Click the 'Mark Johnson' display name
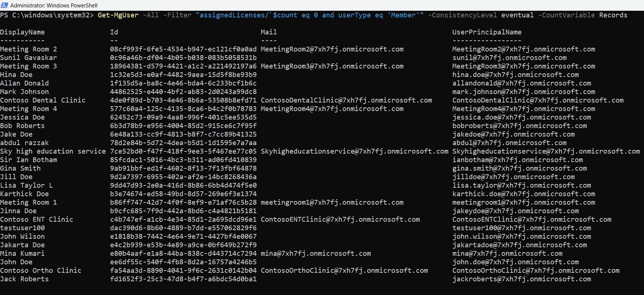The image size is (644, 295). coord(24,92)
